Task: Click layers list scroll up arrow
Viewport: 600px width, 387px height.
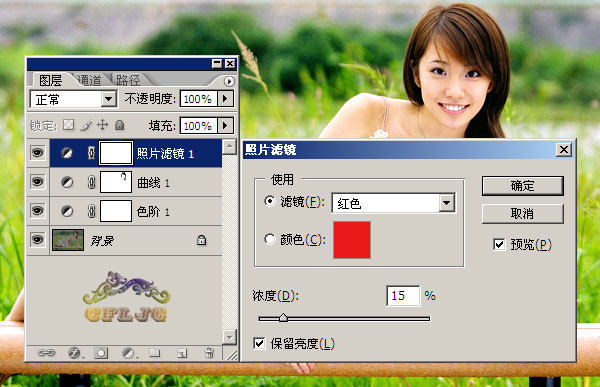Action: pyautogui.click(x=229, y=147)
